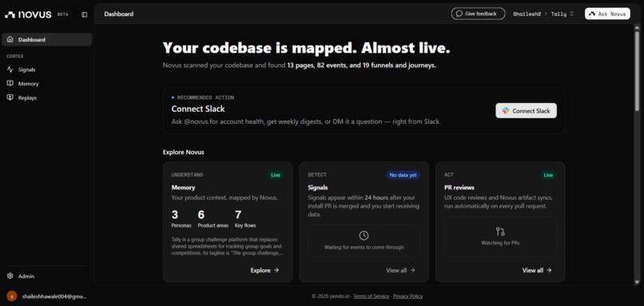Open Admin via its gear icon

click(x=10, y=276)
